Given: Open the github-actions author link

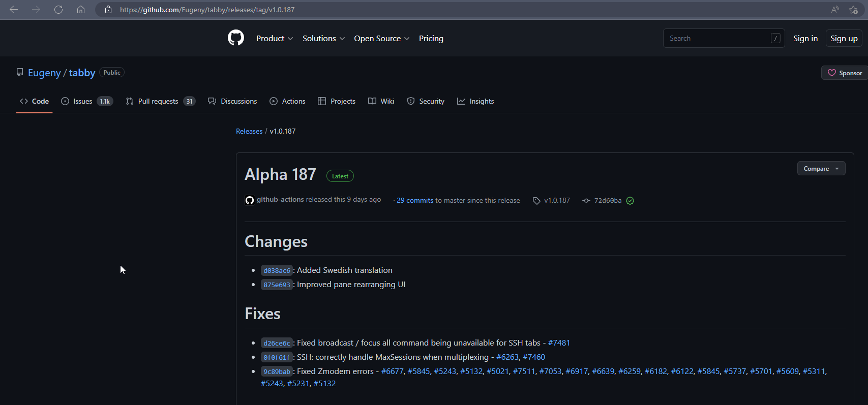Looking at the screenshot, I should tap(280, 200).
